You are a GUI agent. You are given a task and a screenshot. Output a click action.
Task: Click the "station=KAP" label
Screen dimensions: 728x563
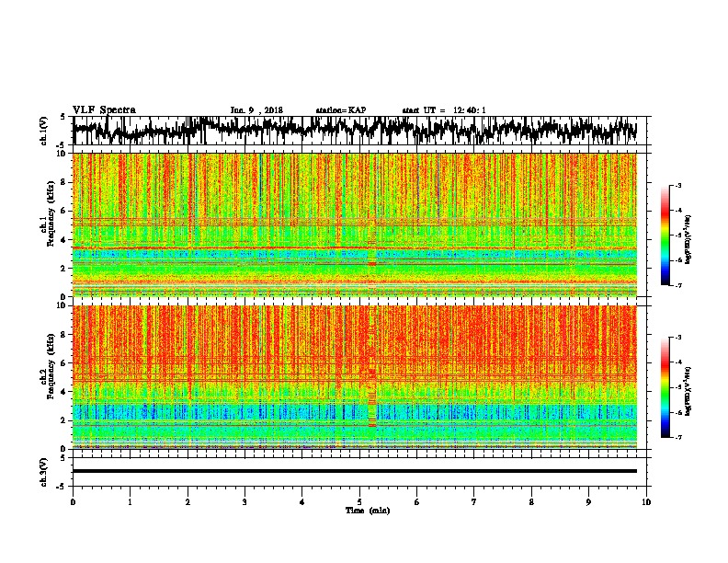pos(340,110)
